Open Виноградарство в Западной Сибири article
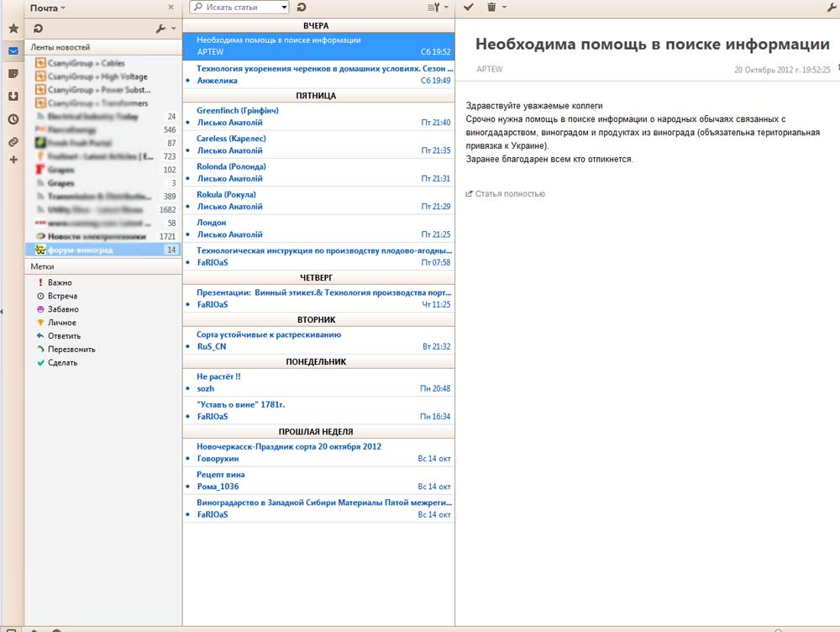The width and height of the screenshot is (840, 632). coord(318,508)
